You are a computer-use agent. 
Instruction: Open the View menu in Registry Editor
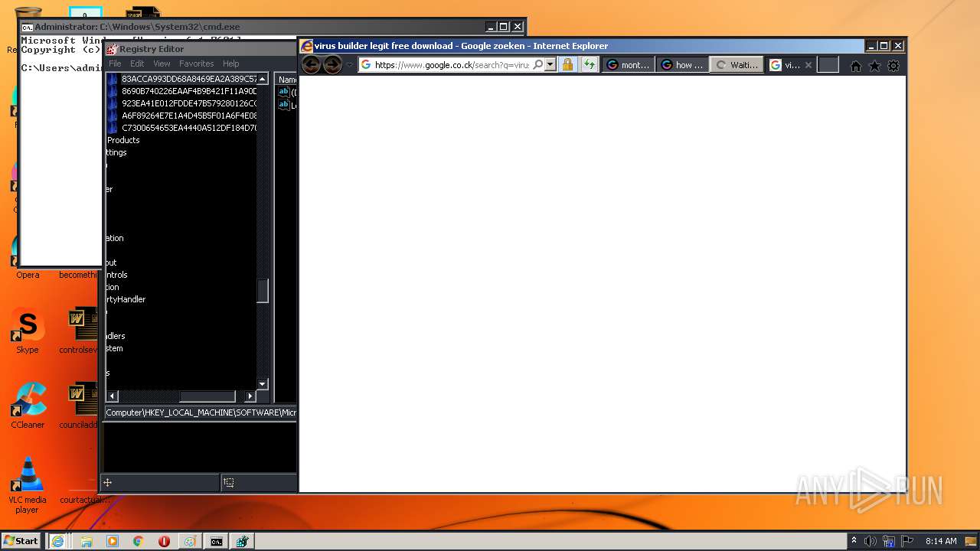click(162, 64)
